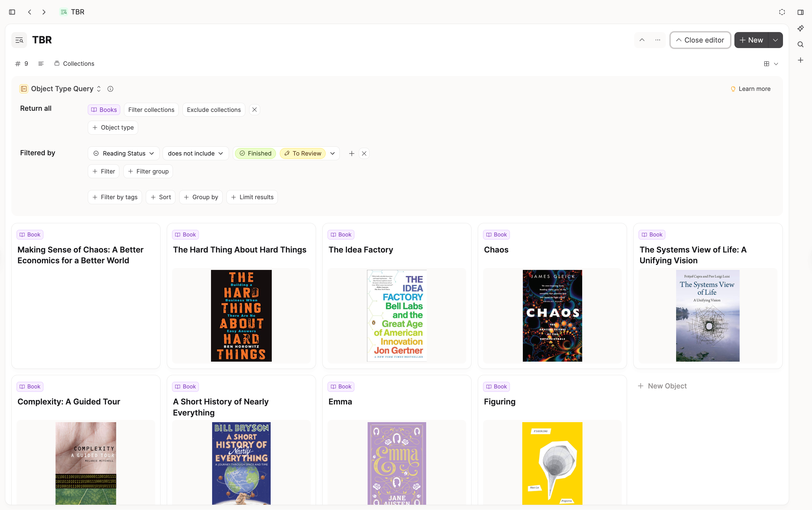Click the Systems View of Life cover
The width and height of the screenshot is (812, 510).
(708, 316)
